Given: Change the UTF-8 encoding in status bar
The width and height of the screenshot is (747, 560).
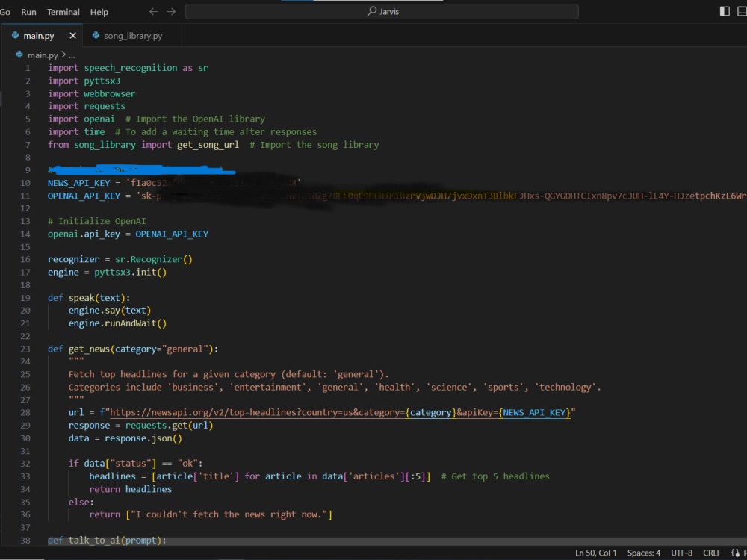Looking at the screenshot, I should click(x=682, y=553).
